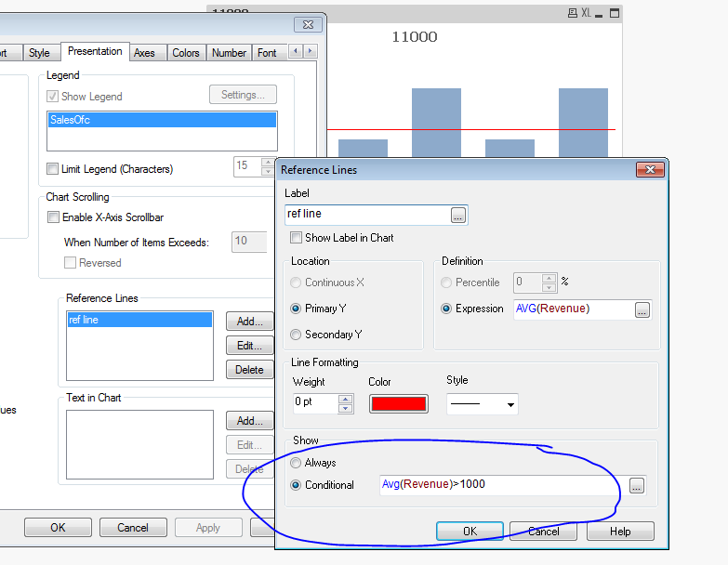Click the empty Text in Chart list
This screenshot has height=565, width=728.
point(139,444)
